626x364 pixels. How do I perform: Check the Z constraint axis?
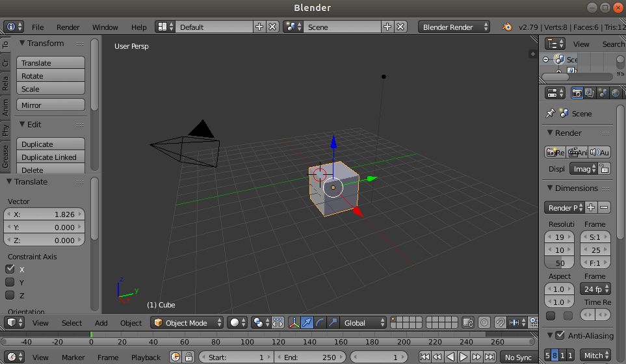click(x=10, y=295)
